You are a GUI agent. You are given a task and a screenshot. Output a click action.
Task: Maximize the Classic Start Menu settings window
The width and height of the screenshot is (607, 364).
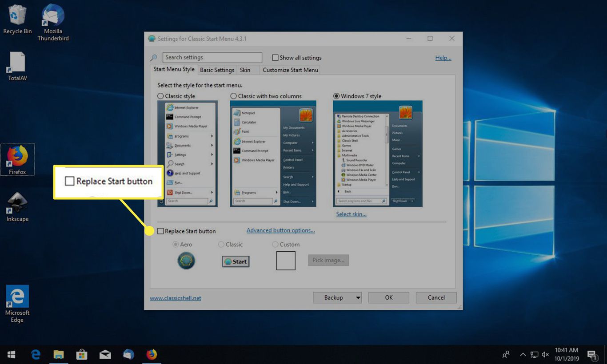(430, 39)
